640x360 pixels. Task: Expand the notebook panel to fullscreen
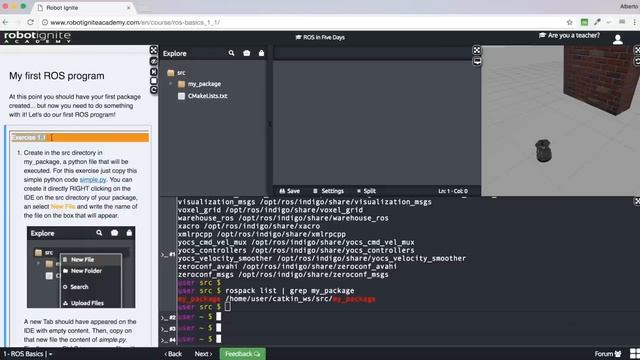point(153,50)
